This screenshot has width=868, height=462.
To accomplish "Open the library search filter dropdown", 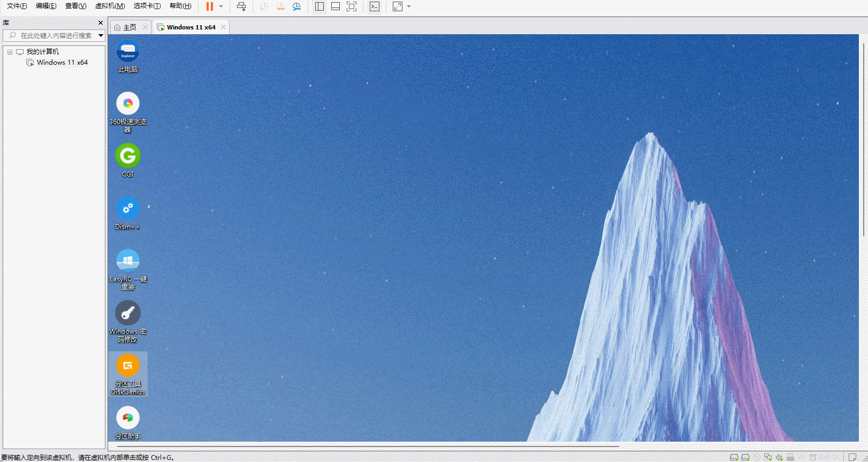I will (101, 35).
